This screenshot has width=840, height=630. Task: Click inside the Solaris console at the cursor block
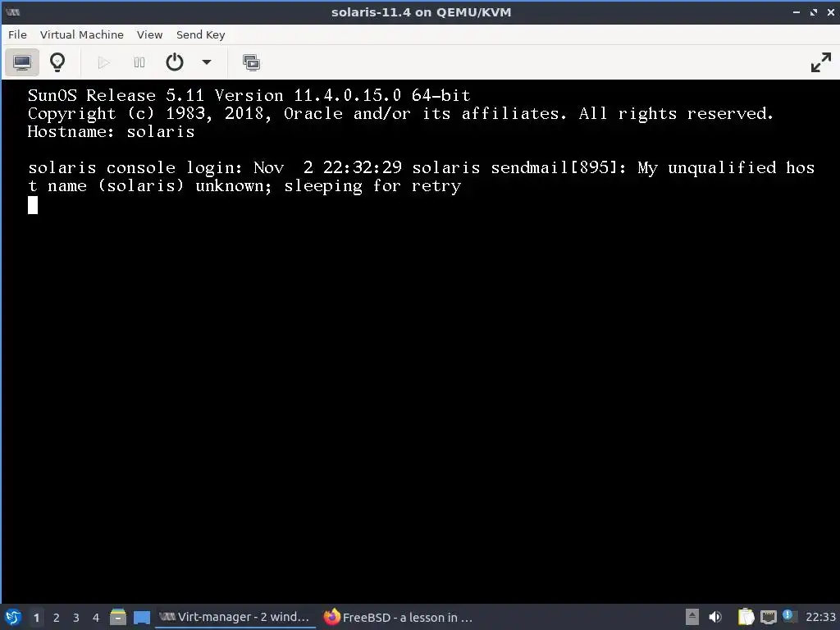[x=33, y=205]
